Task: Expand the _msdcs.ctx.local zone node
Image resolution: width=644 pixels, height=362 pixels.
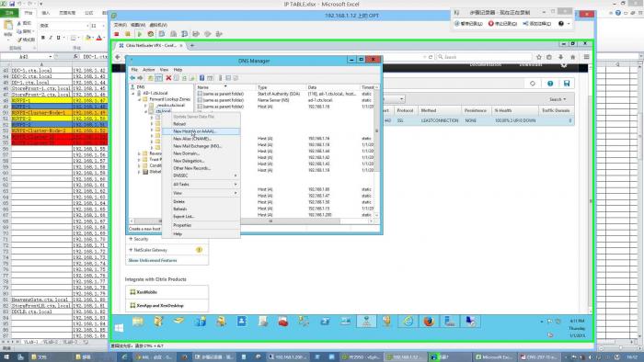Action: (145, 106)
